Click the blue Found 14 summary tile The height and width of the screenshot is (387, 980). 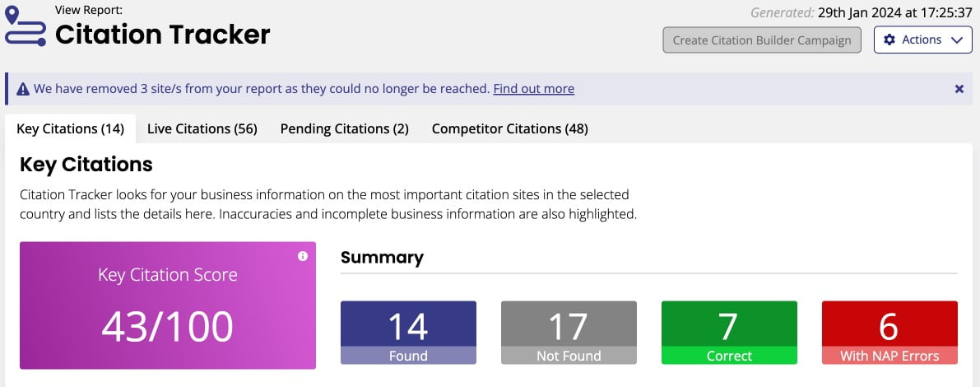408,333
